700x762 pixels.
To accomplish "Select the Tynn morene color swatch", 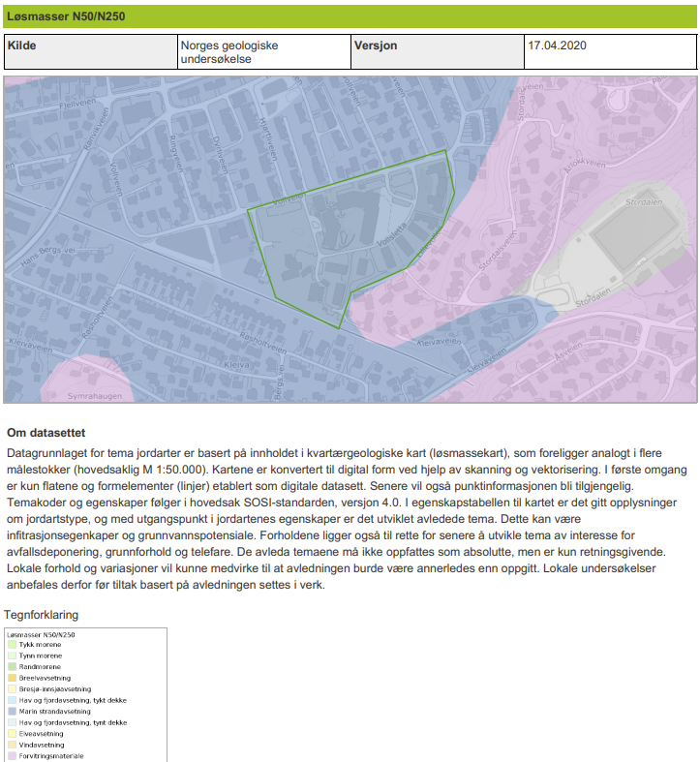I will point(12,656).
